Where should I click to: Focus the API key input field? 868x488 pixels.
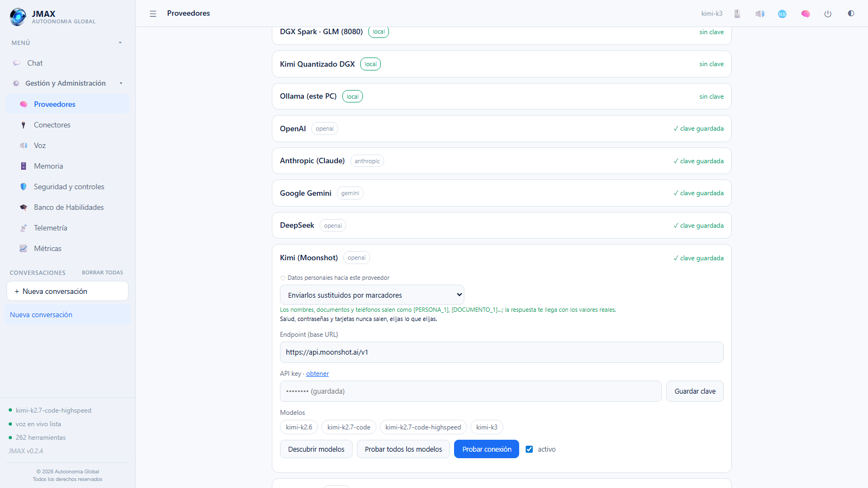pos(471,391)
